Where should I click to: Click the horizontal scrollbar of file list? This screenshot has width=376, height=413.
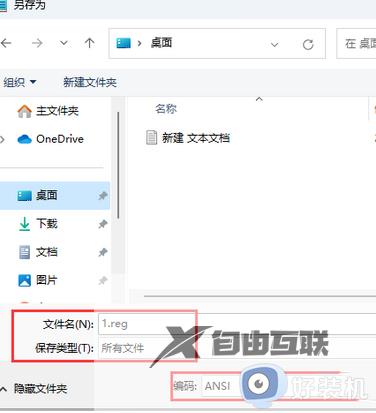tap(260, 296)
